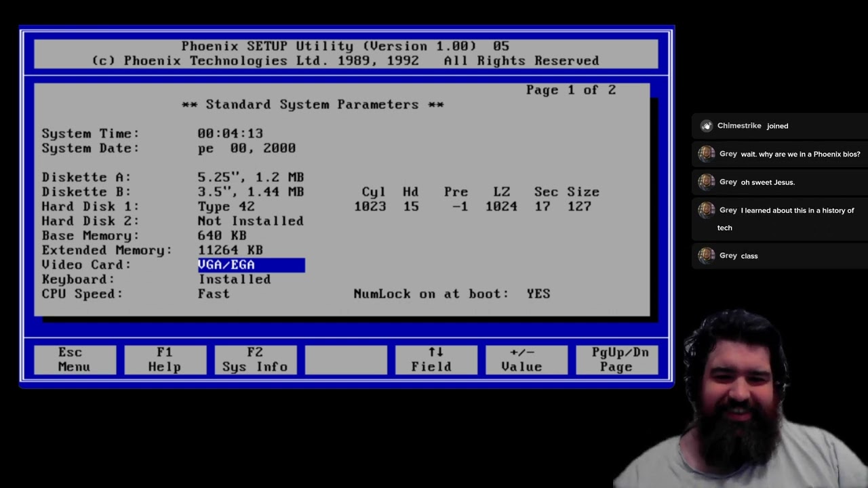This screenshot has width=868, height=488.
Task: Click the Page 1 of 2 indicator
Action: point(571,90)
